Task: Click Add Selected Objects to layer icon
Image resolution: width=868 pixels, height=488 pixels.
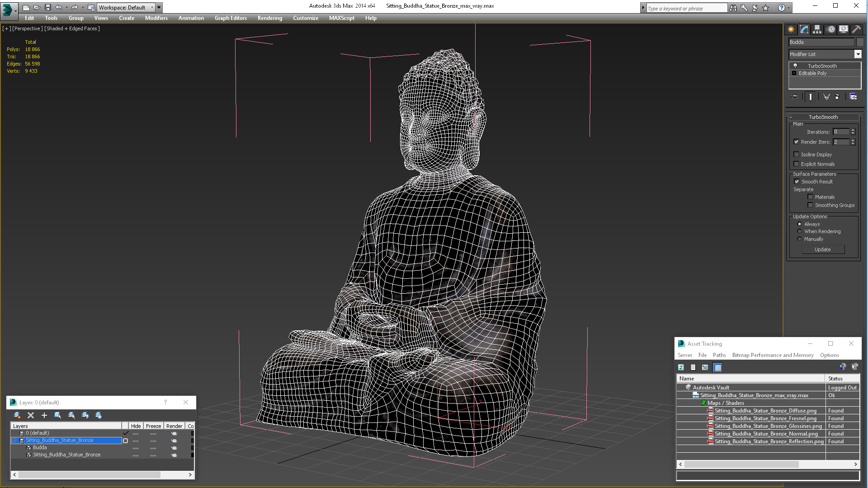Action: click(x=44, y=415)
